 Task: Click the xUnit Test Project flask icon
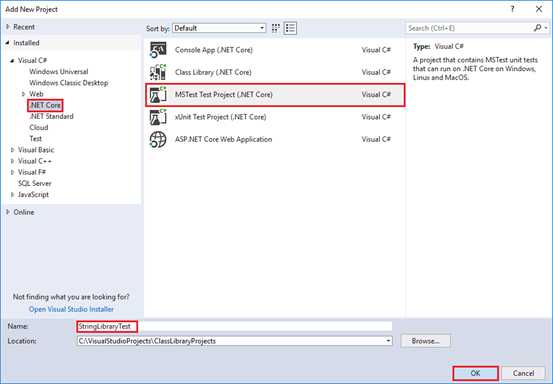point(158,117)
